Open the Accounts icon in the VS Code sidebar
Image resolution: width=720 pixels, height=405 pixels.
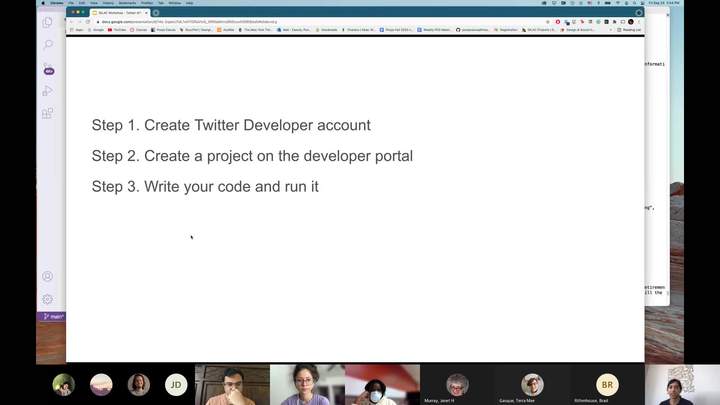pos(47,276)
